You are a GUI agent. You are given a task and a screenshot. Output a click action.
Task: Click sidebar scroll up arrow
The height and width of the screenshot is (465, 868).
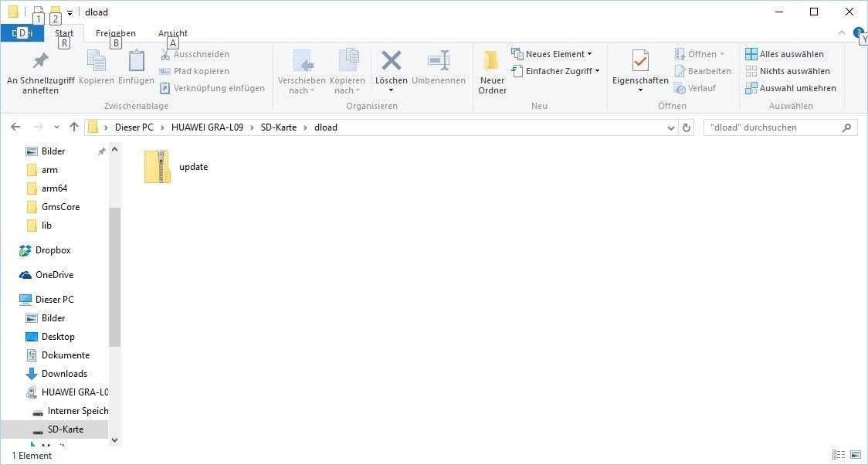[114, 150]
